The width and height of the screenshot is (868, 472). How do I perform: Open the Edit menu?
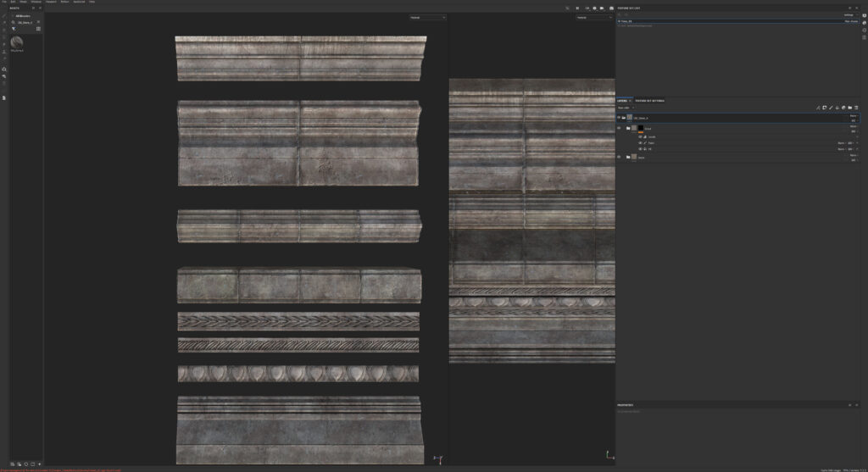pyautogui.click(x=13, y=2)
